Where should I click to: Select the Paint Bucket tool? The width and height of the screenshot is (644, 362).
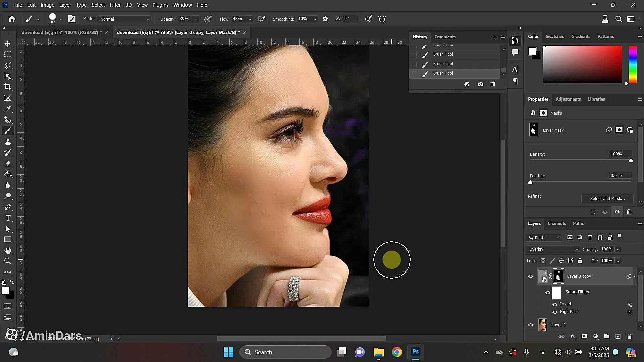pyautogui.click(x=8, y=174)
